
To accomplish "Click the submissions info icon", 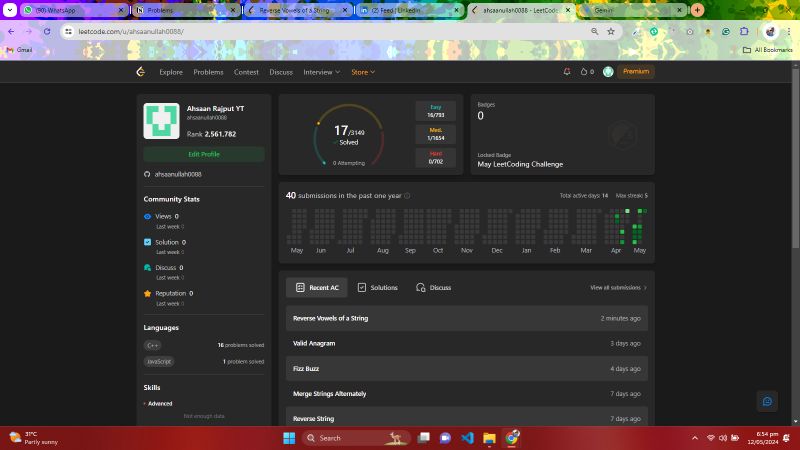I will pos(407,196).
